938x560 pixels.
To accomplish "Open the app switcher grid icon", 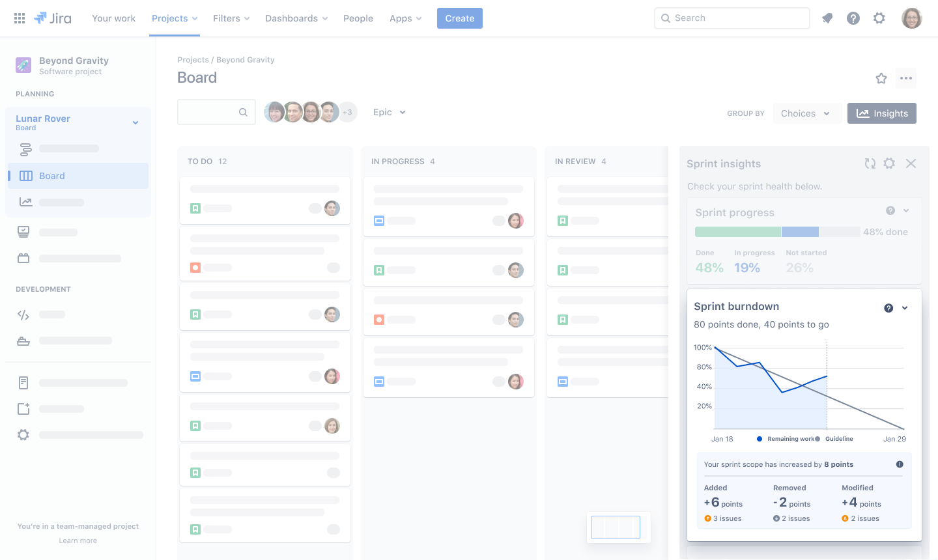I will 20,18.
